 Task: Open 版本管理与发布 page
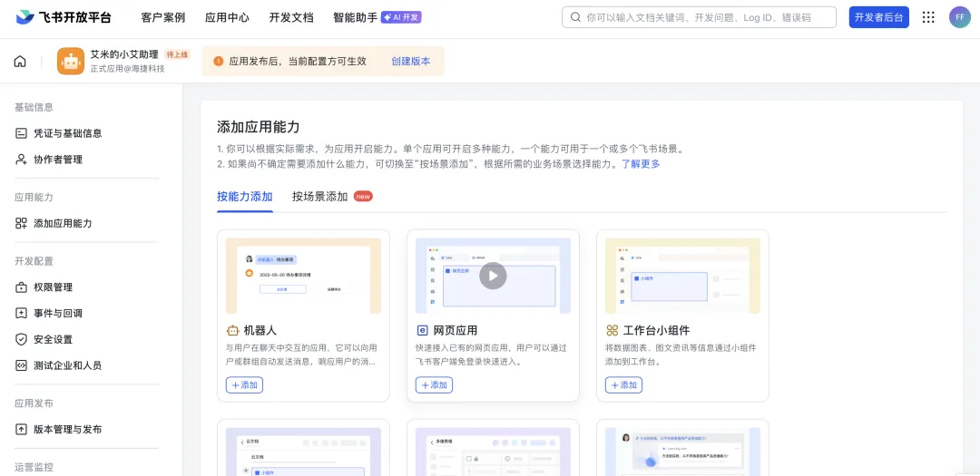(x=67, y=429)
